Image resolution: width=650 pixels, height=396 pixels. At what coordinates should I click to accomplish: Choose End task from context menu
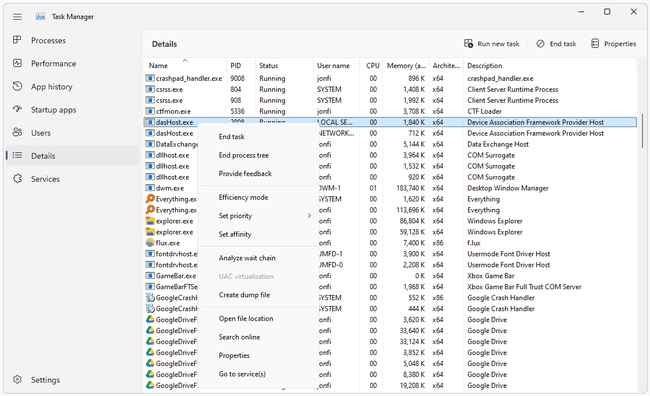coord(259,137)
